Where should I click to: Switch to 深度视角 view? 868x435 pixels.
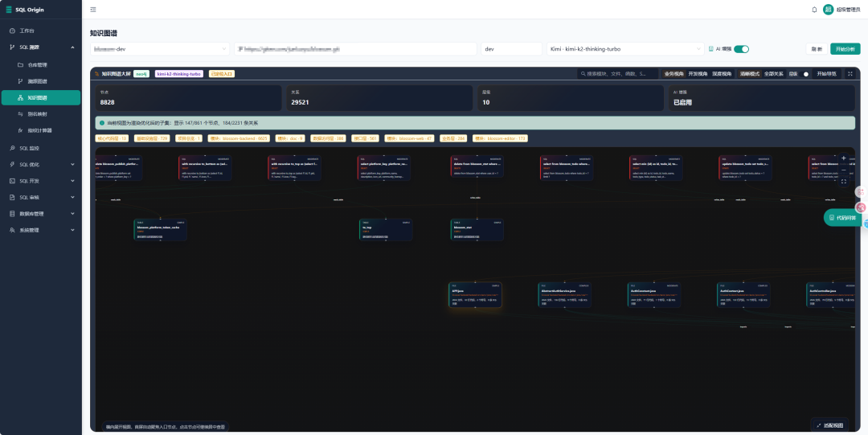721,73
